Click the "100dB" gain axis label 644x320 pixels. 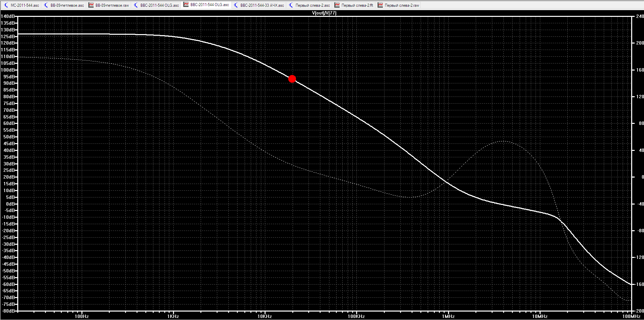click(x=8, y=70)
